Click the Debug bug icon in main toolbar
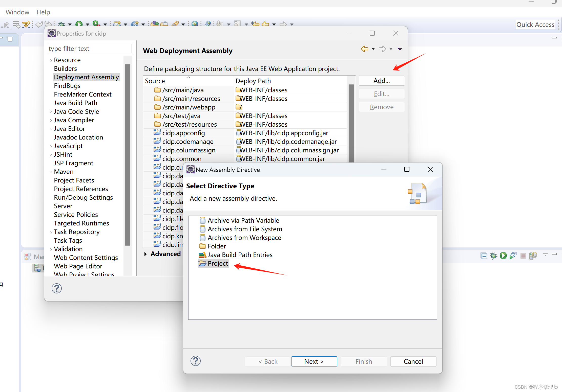 click(61, 24)
